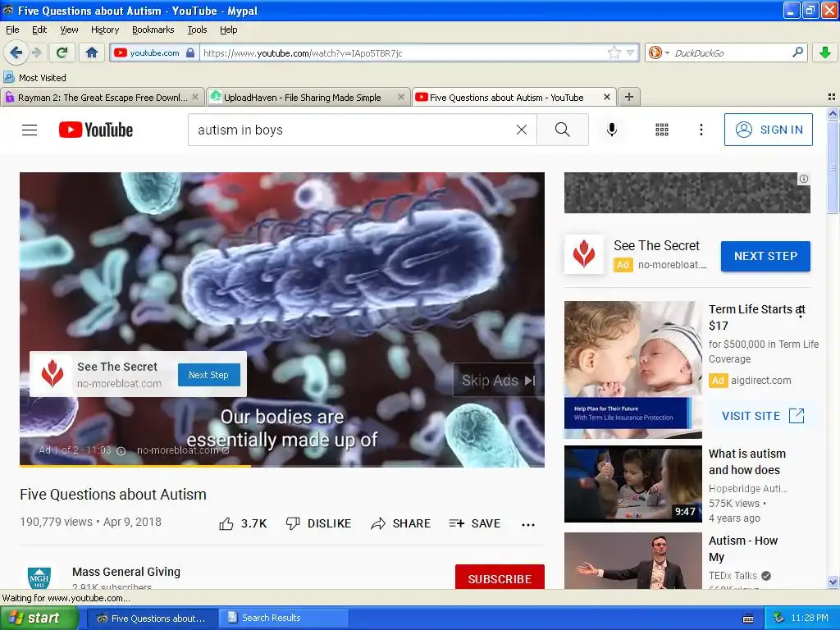Reload the page with the refresh icon
840x630 pixels.
(x=62, y=52)
